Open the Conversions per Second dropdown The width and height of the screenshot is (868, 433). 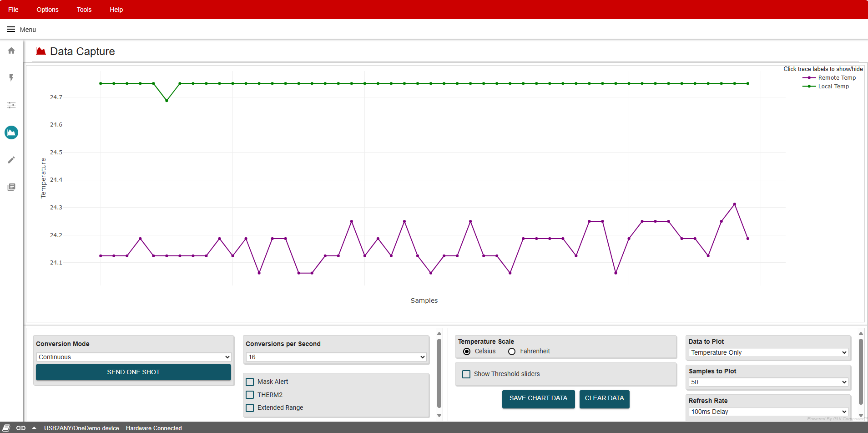tap(336, 357)
